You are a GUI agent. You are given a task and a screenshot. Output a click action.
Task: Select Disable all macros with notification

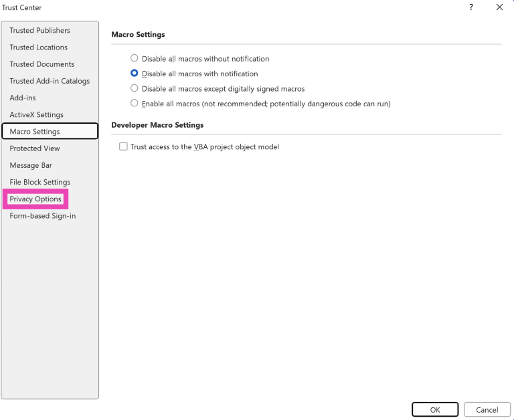[x=135, y=74]
